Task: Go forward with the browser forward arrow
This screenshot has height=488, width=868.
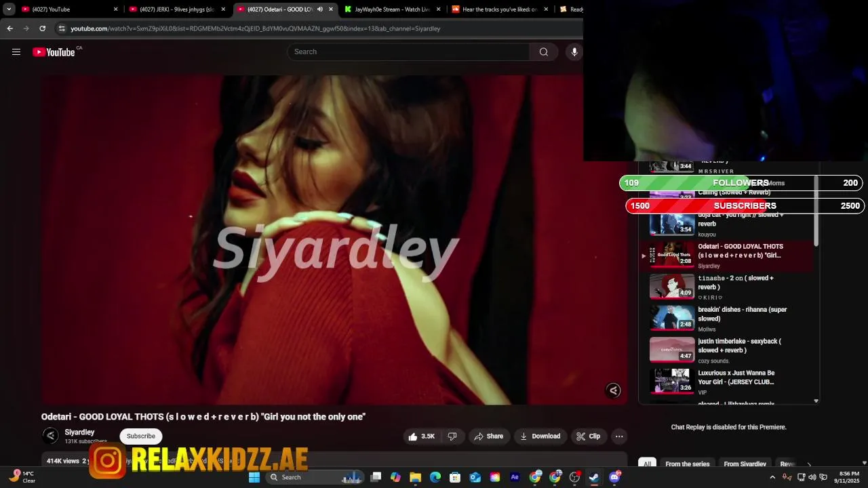Action: [x=26, y=28]
